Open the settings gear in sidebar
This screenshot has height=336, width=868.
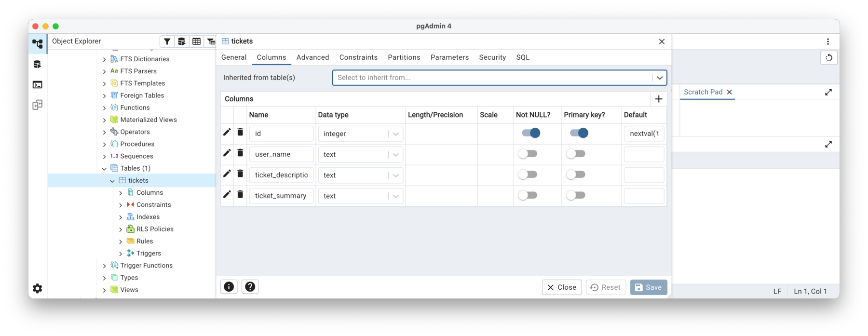[x=37, y=288]
